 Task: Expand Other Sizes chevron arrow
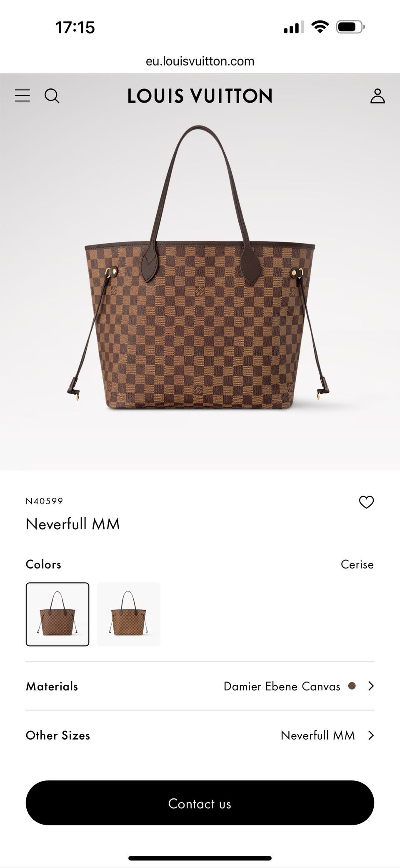tap(371, 735)
